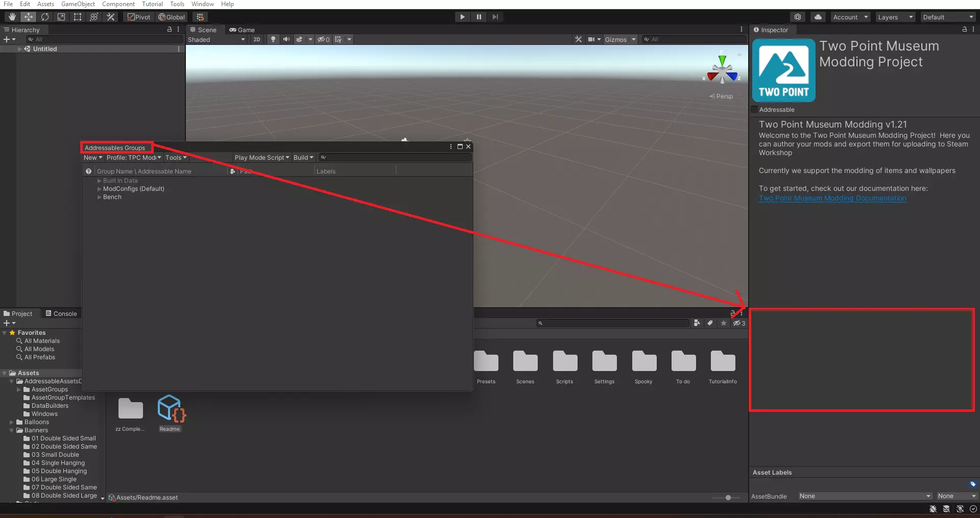Switch to the Game tab
The image size is (980, 518).
[x=242, y=30]
